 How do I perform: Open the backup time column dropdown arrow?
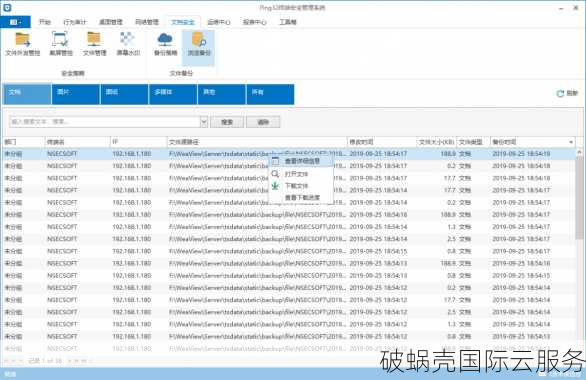point(571,142)
